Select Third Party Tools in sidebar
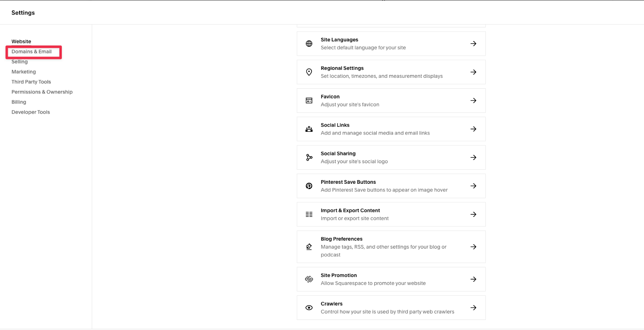The width and height of the screenshot is (644, 330). [31, 82]
